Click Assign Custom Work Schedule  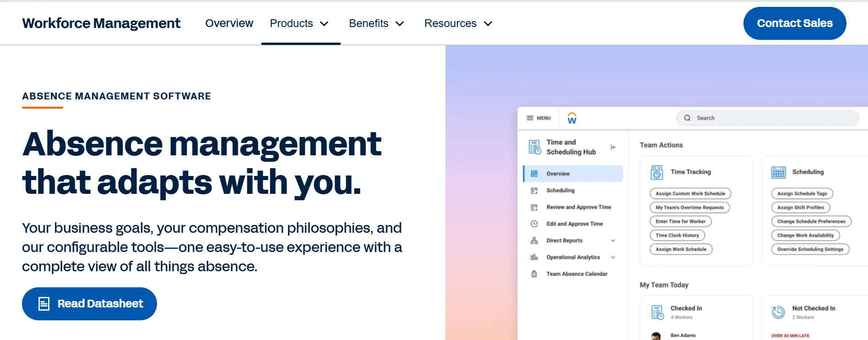point(690,194)
